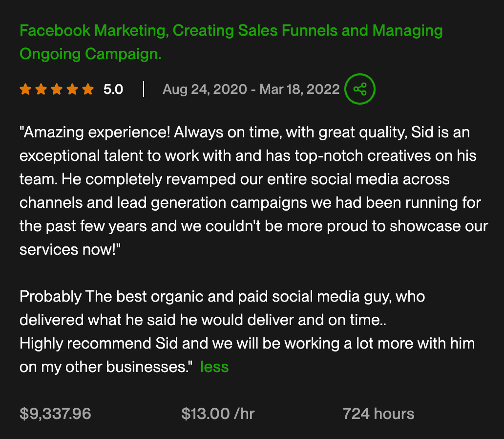Click the 724 hours worked figure

pyautogui.click(x=378, y=414)
